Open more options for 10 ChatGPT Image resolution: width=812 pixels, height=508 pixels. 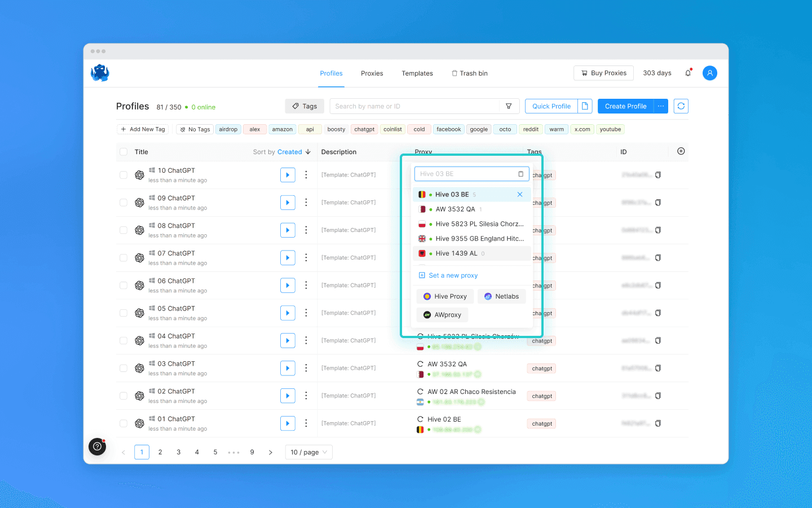pyautogui.click(x=306, y=175)
